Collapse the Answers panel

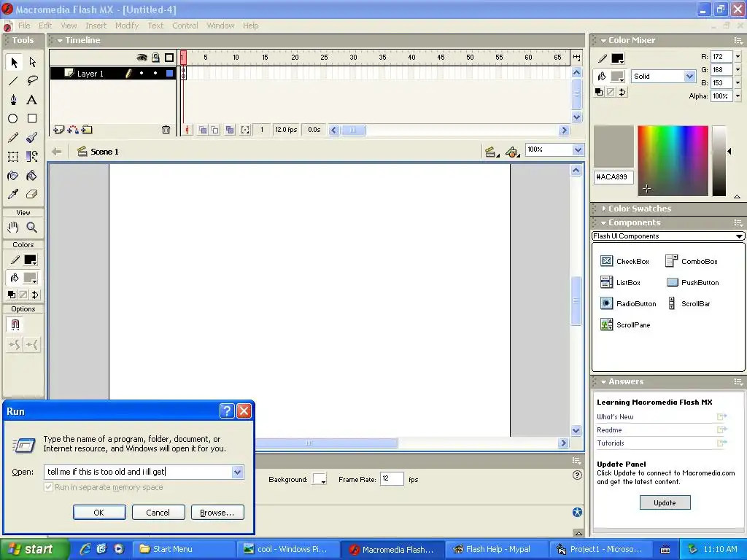603,382
